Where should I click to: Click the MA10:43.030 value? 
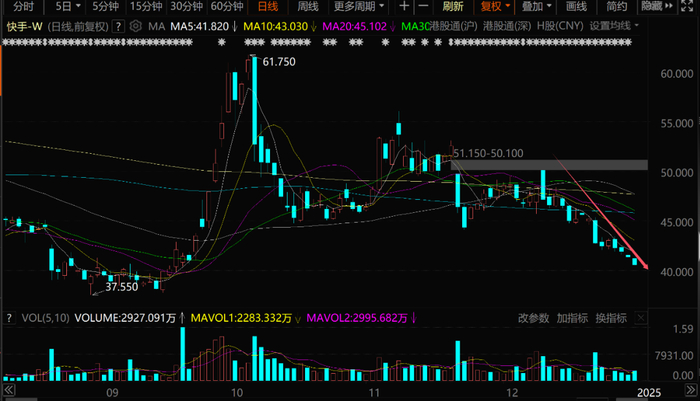[x=275, y=26]
